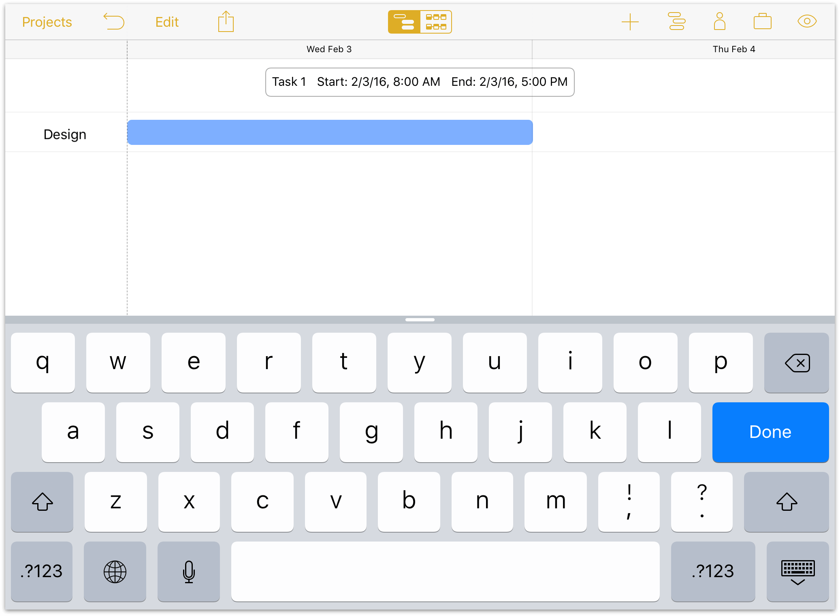Tap the Task 1 start/end info label

[x=420, y=82]
